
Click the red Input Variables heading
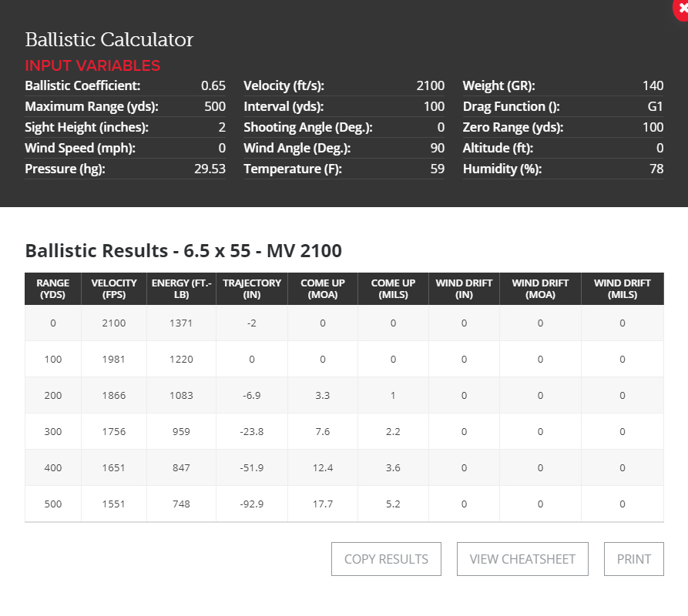click(x=92, y=65)
